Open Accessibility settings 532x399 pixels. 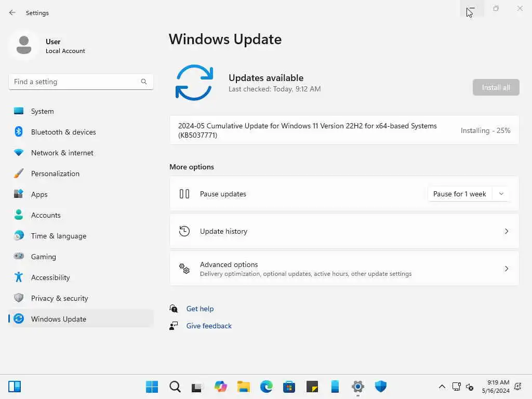point(81,277)
